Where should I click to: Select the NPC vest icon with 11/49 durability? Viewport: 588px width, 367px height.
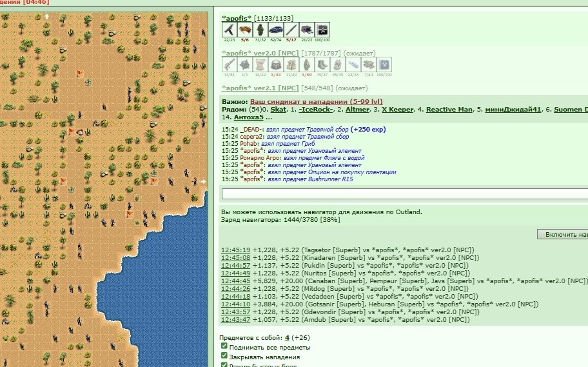click(x=291, y=64)
